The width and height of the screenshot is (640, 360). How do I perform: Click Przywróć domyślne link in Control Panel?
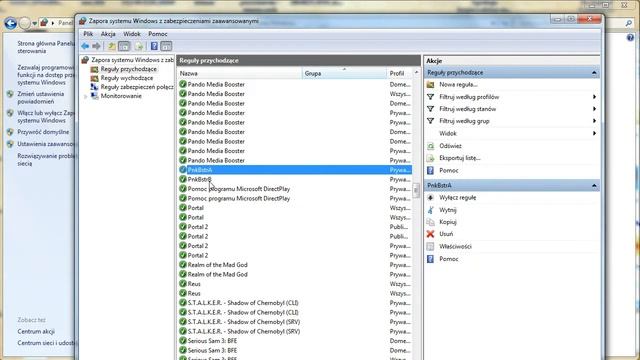coord(43,132)
